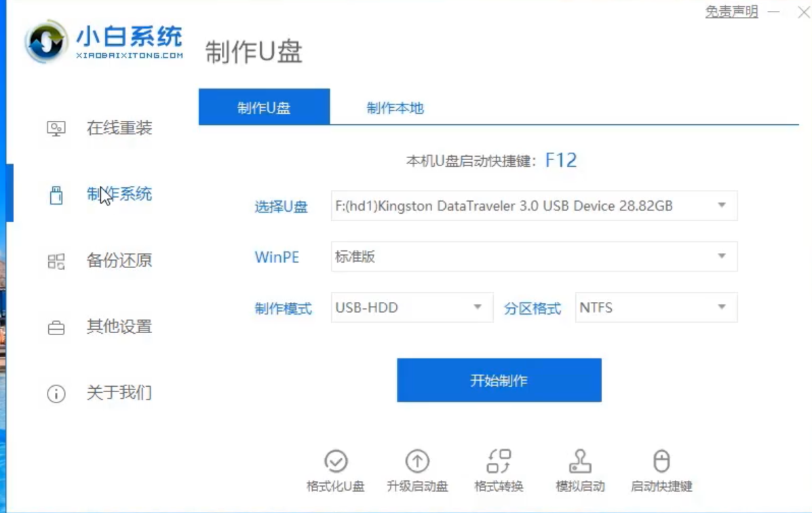Open the 选择U盘 device dropdown

pyautogui.click(x=533, y=206)
